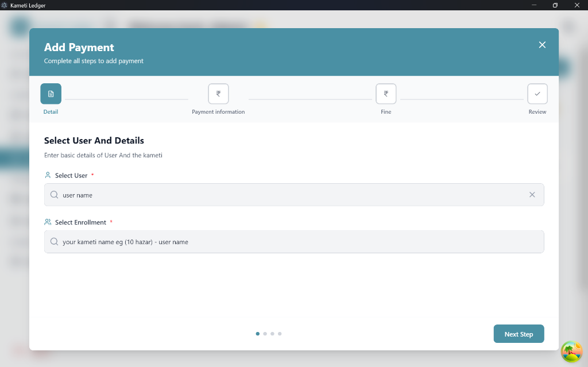Click the Next Step button
The image size is (588, 367).
(519, 334)
